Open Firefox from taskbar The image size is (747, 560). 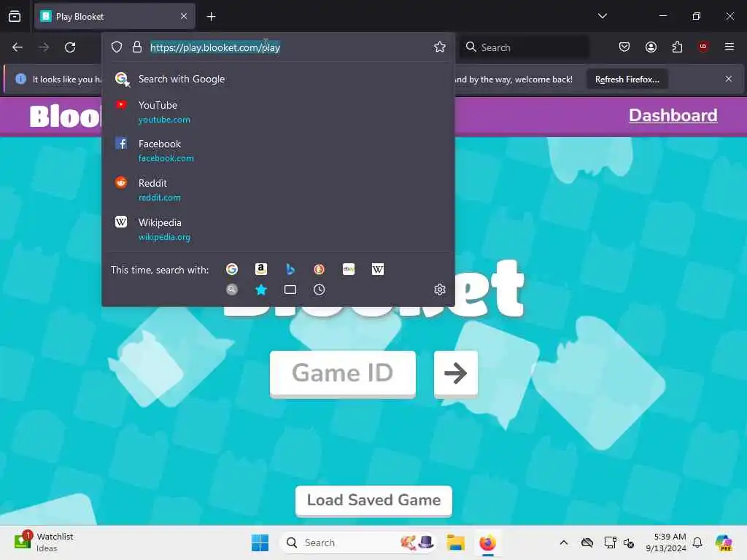pyautogui.click(x=487, y=542)
